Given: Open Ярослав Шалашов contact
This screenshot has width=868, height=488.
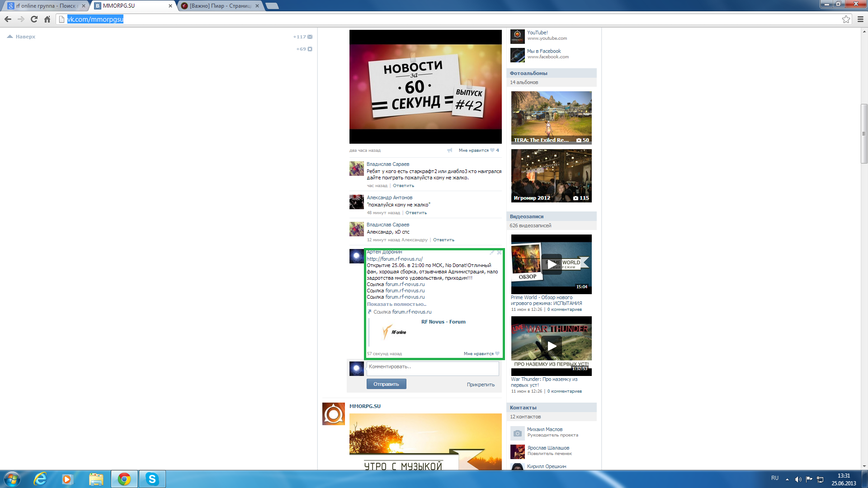Looking at the screenshot, I should point(548,448).
